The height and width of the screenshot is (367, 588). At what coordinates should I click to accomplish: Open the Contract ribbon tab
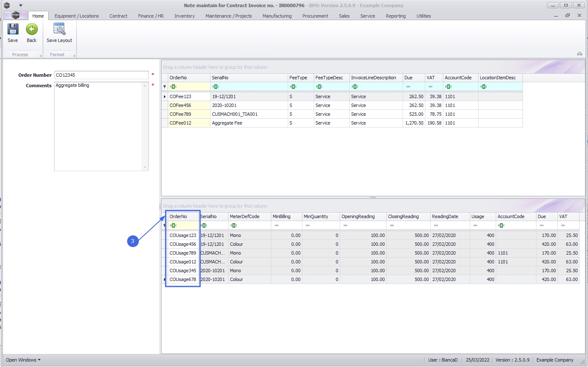pyautogui.click(x=118, y=16)
